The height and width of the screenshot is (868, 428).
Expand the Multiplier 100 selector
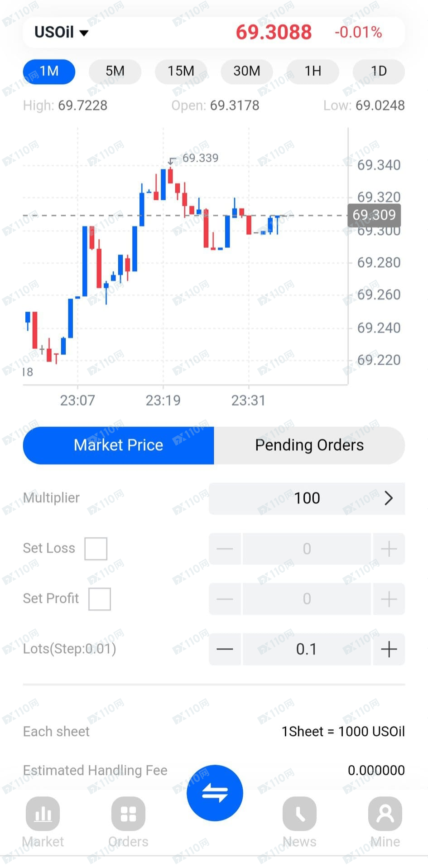(307, 498)
